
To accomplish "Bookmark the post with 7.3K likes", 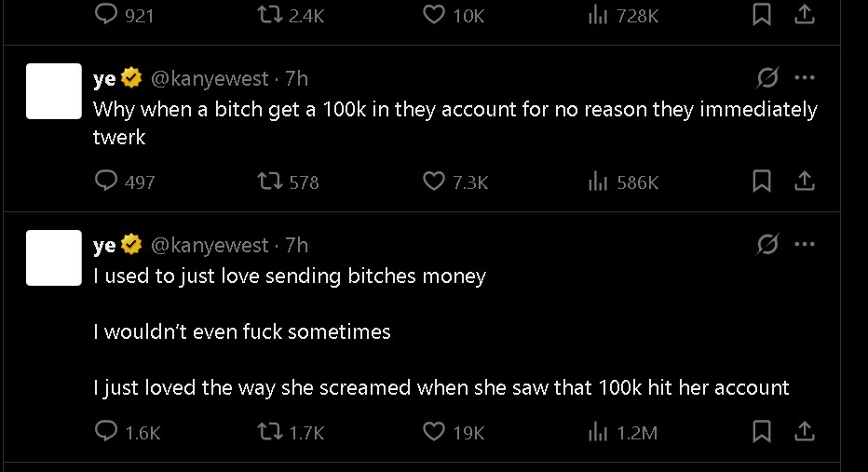I will pos(761,182).
